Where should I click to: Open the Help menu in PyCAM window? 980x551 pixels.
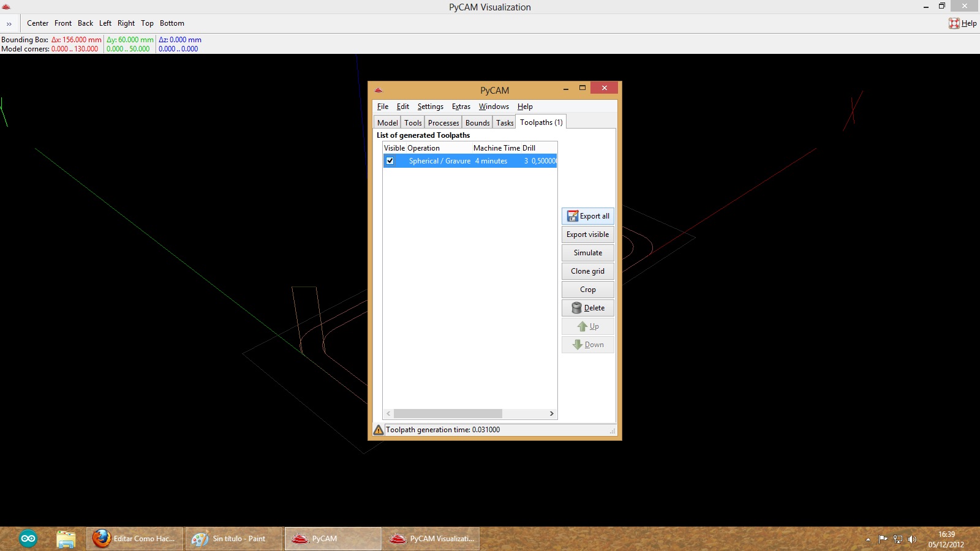pos(525,107)
